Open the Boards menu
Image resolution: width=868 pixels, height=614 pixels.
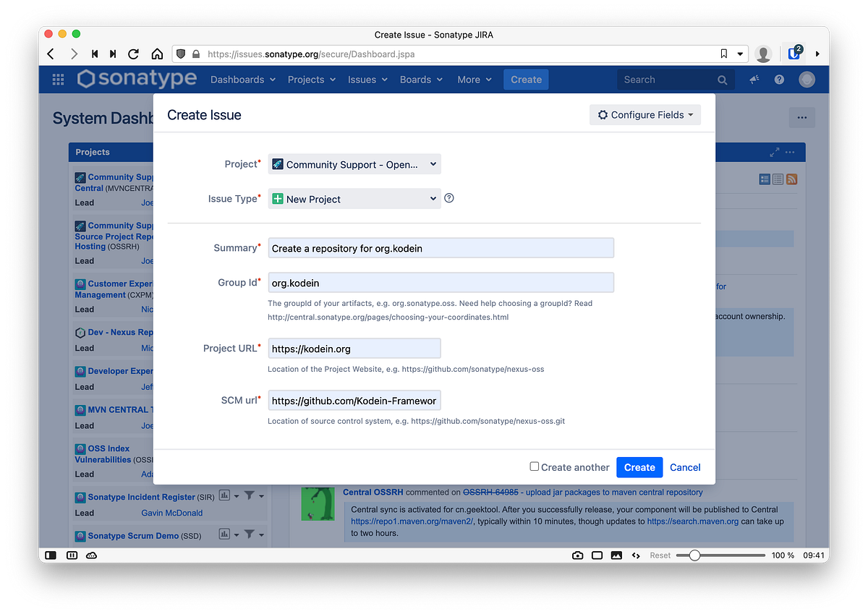(420, 80)
